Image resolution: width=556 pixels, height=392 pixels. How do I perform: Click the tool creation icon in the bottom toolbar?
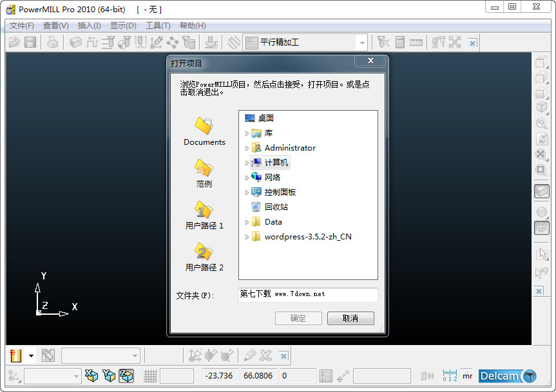[x=15, y=355]
